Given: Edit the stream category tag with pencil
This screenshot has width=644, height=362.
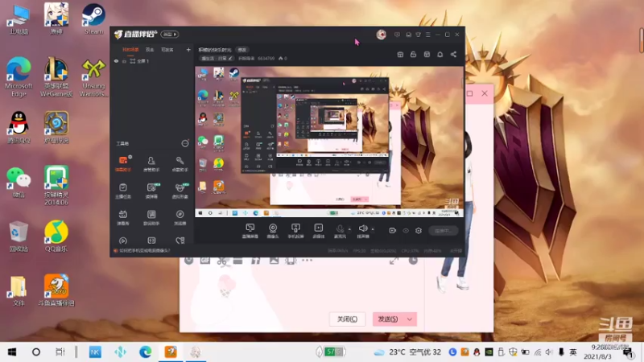Looking at the screenshot, I should coord(217,59).
